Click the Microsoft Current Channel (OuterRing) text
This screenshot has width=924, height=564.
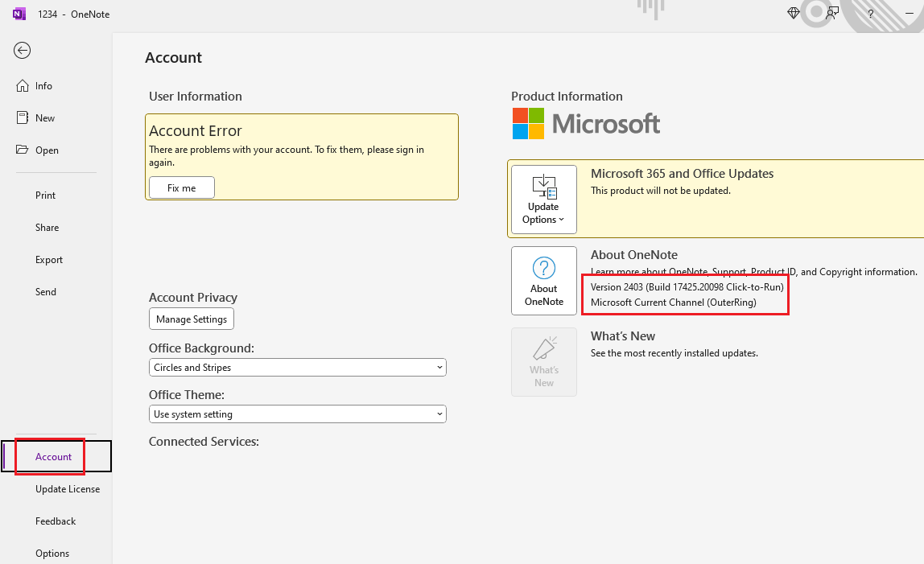tap(674, 303)
